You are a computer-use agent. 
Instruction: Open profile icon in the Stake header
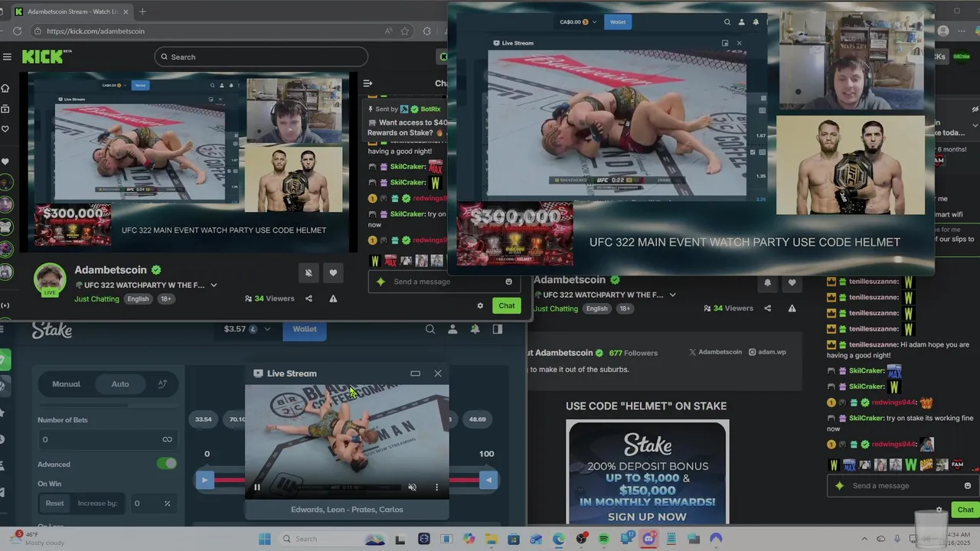point(452,329)
